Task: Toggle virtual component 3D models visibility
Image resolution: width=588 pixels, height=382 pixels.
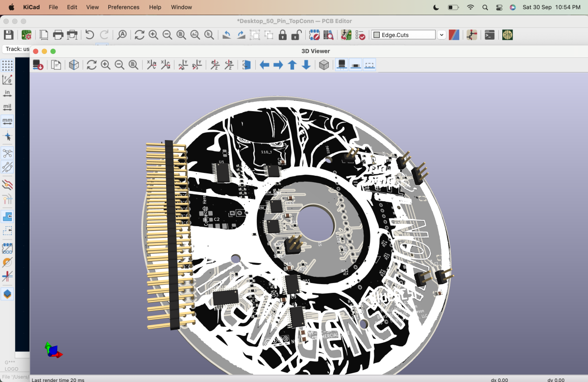Action: coord(369,65)
